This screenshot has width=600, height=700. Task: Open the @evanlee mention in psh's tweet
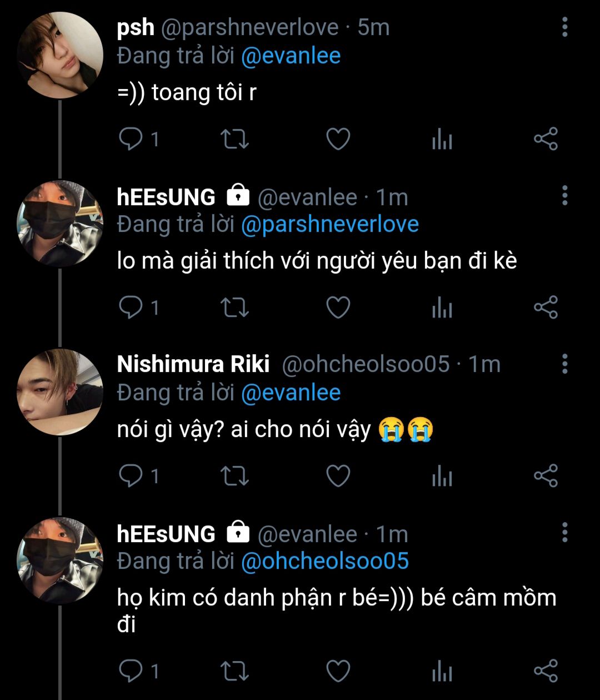click(291, 56)
